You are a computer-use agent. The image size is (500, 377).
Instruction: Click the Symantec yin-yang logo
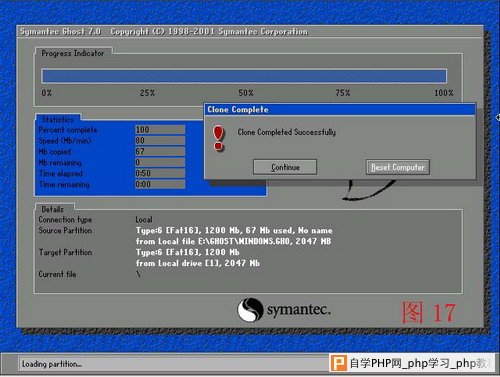point(250,310)
